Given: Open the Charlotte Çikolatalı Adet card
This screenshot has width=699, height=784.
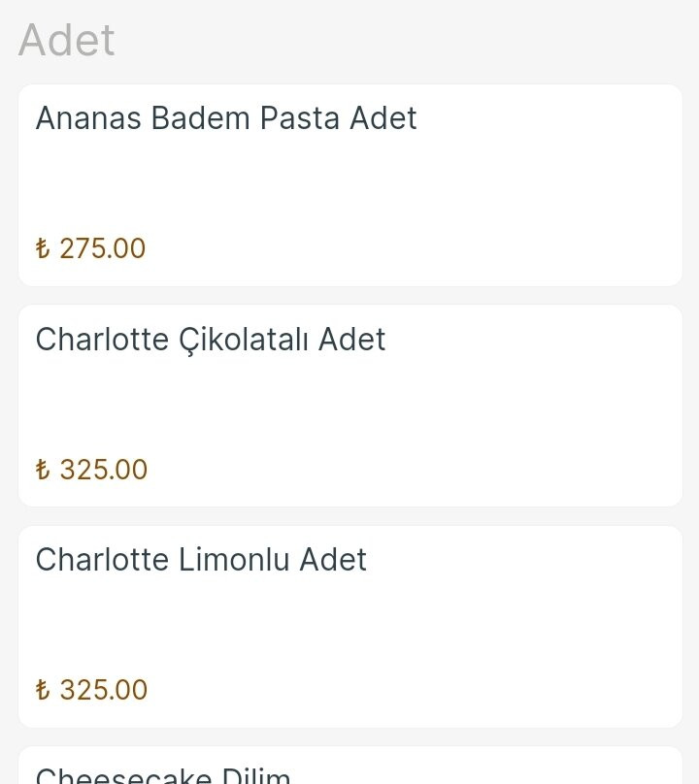Looking at the screenshot, I should 349,406.
